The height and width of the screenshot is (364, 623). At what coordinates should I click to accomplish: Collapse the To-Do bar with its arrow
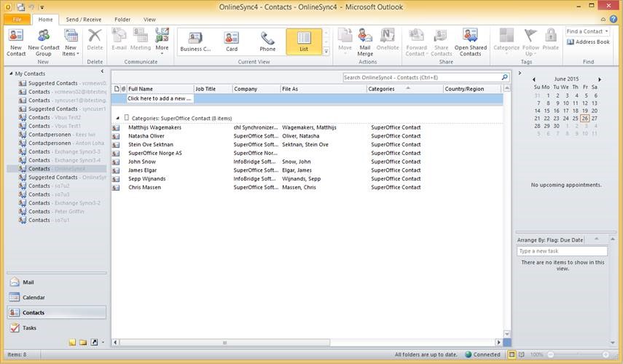tap(520, 73)
